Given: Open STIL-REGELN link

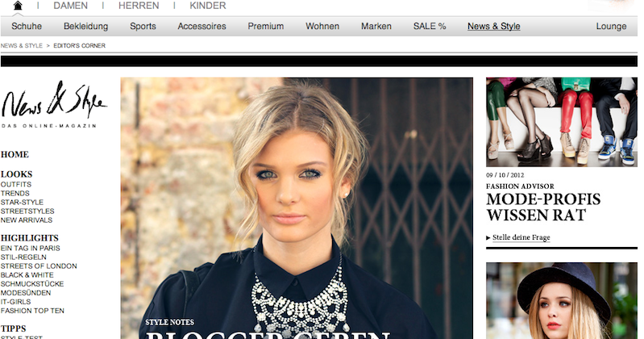Looking at the screenshot, I should click(23, 257).
